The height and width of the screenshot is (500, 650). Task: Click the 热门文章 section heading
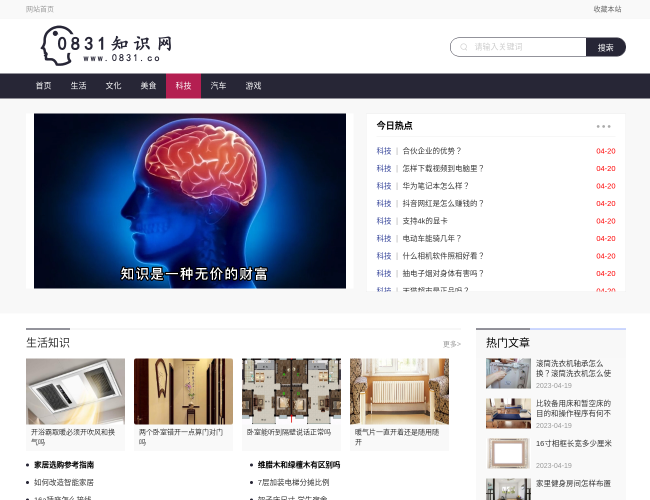(x=508, y=343)
